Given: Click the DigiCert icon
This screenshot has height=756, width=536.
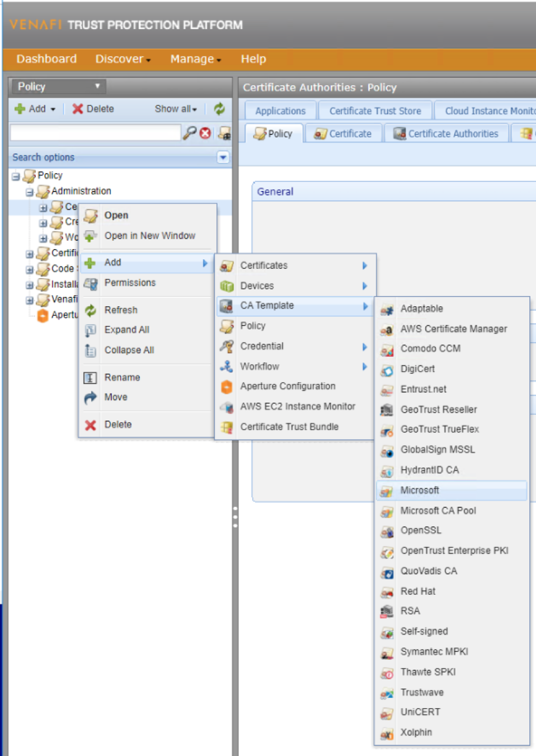Looking at the screenshot, I should point(387,370).
